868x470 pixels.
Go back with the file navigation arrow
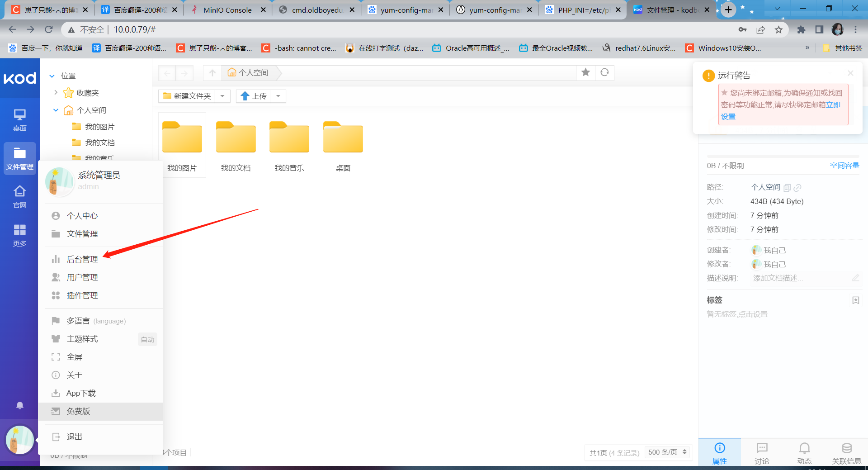click(x=167, y=73)
